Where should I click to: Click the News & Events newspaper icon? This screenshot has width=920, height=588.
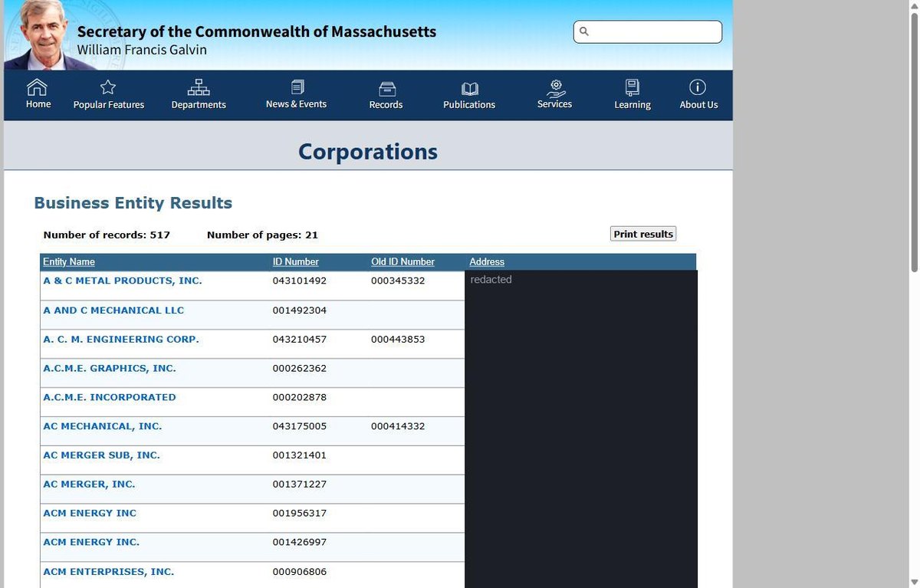point(297,87)
